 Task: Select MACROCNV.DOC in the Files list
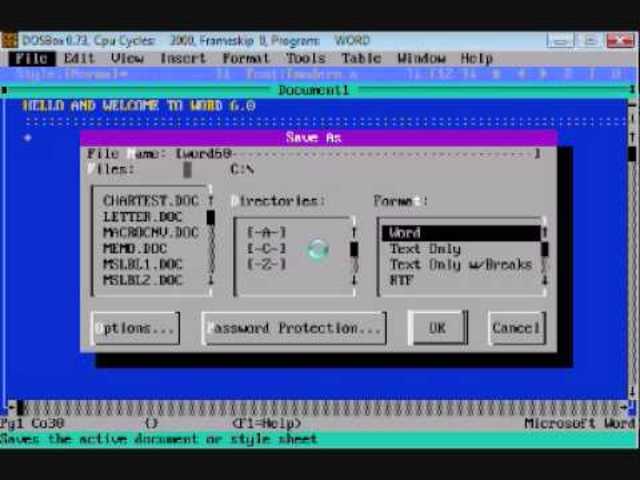(x=151, y=233)
